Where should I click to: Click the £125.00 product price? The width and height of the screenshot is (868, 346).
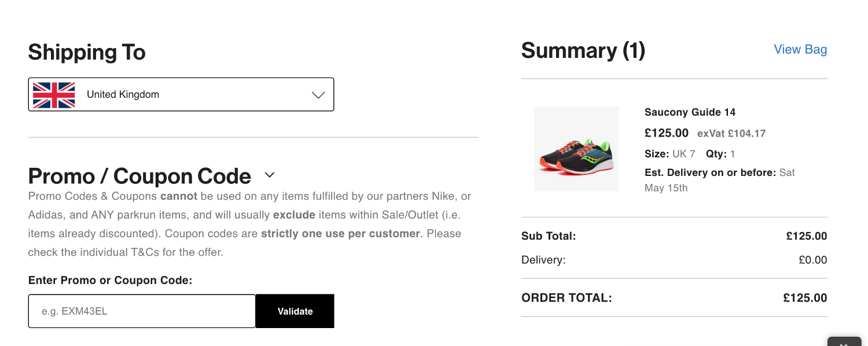click(666, 132)
